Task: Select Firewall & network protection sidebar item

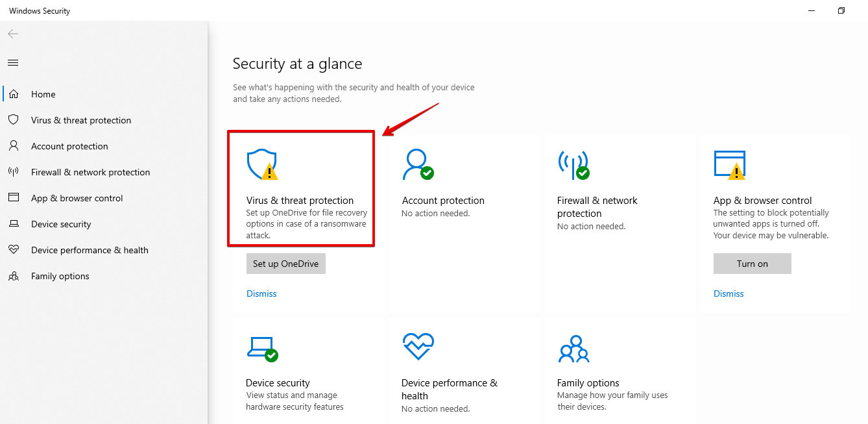Action: point(90,172)
